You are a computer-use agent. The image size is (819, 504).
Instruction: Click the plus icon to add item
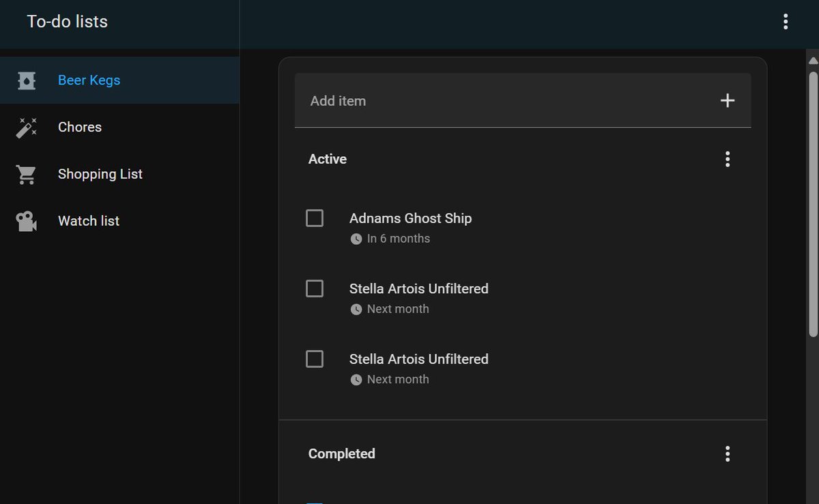728,101
